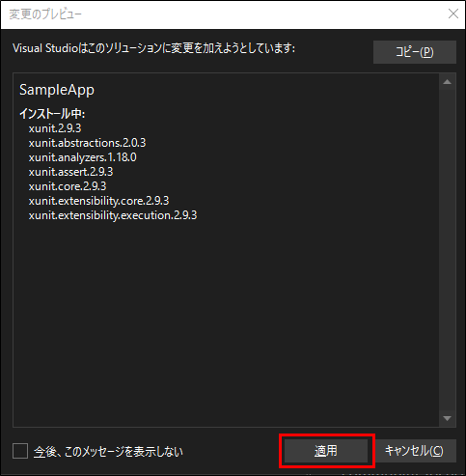Image resolution: width=466 pixels, height=476 pixels.
Task: Click the インストール中: heading
Action: (x=52, y=114)
